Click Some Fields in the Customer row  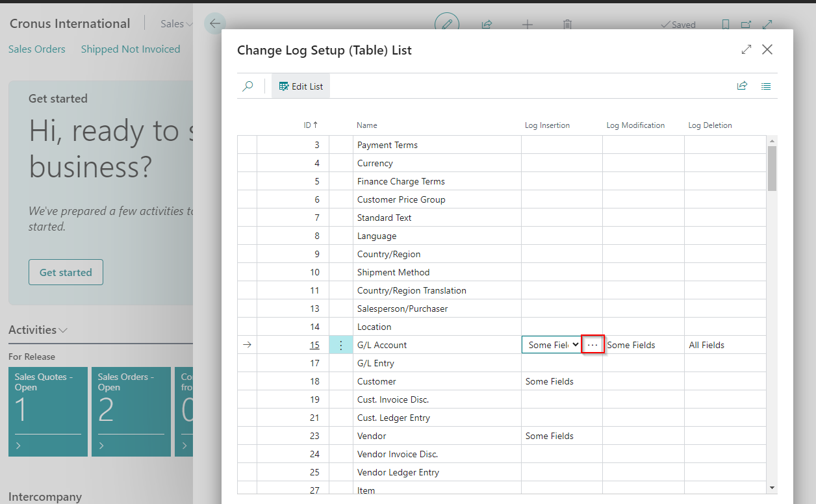tap(550, 381)
